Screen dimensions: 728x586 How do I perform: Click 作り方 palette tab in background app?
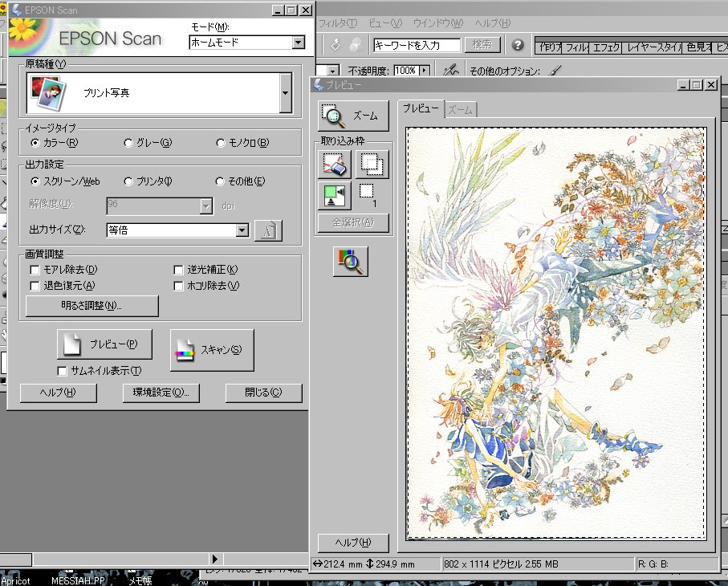tap(549, 47)
